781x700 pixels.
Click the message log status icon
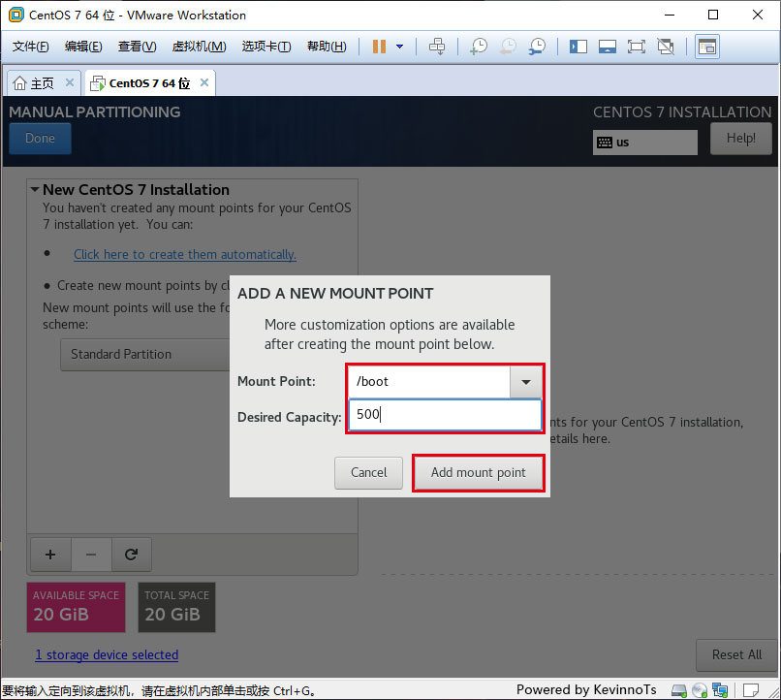click(x=751, y=690)
